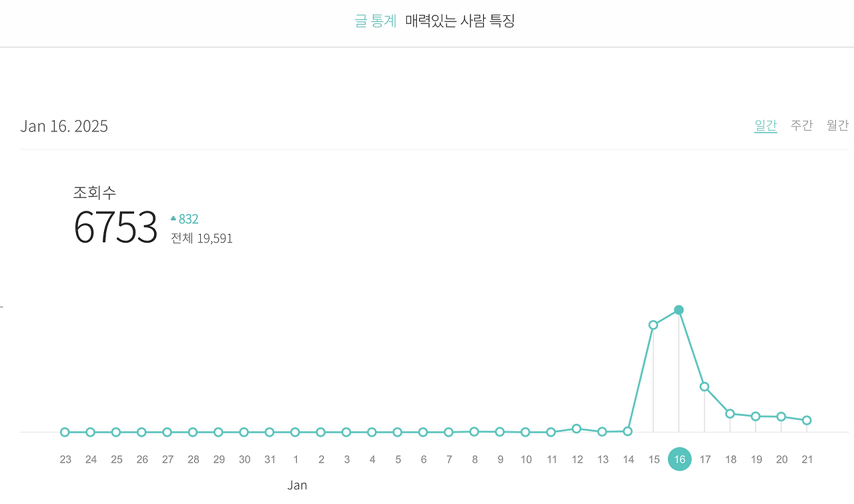
Task: Switch to the 주간 view
Action: [801, 125]
